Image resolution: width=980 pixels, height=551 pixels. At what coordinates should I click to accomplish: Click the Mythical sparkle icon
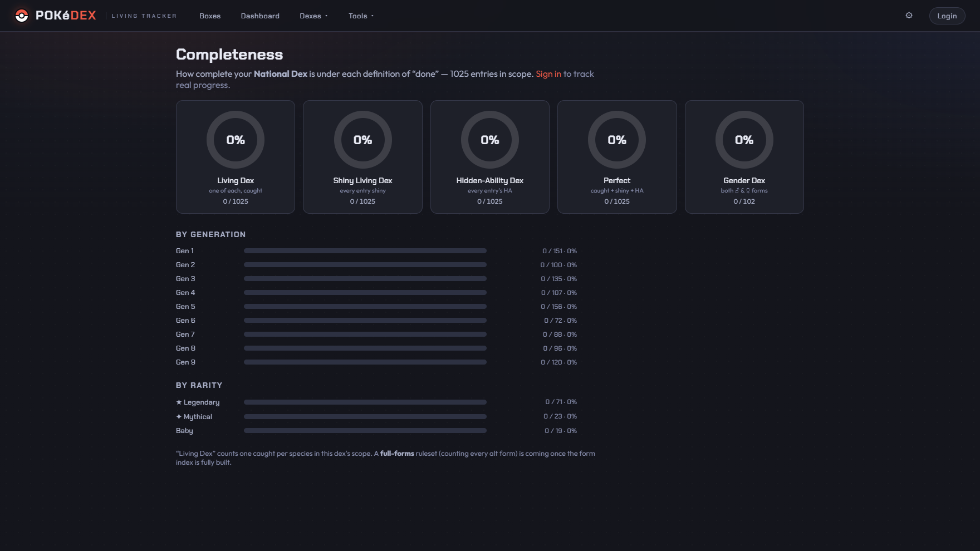click(179, 417)
